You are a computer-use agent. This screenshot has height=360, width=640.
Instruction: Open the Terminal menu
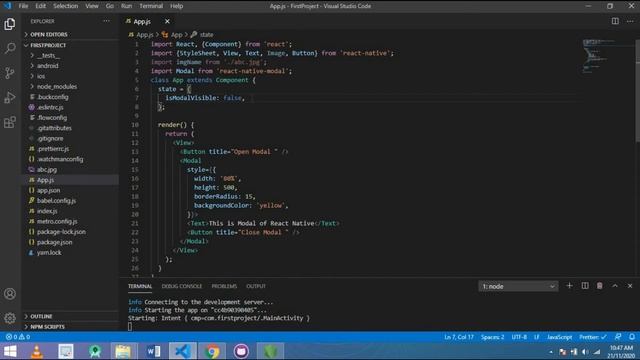click(x=151, y=6)
